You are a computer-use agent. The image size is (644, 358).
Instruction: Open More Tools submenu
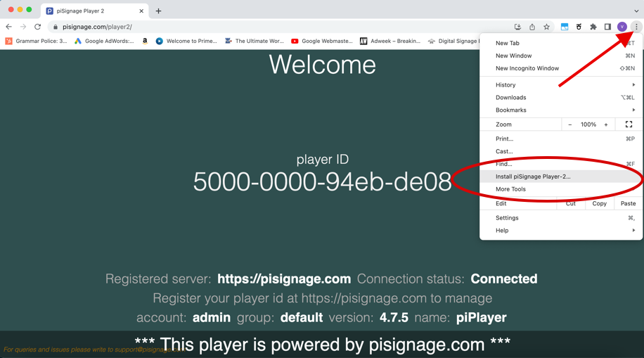(561, 189)
